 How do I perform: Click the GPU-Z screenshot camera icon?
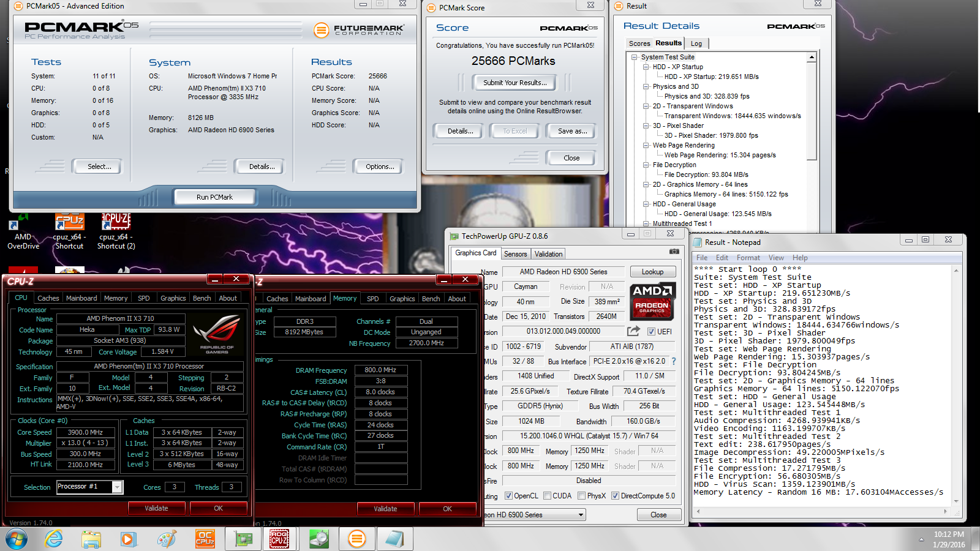point(674,252)
